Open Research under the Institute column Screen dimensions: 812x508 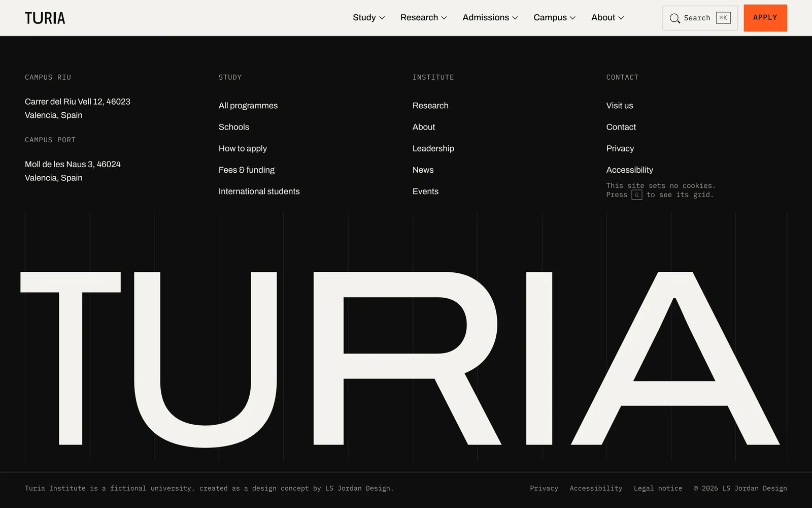(x=430, y=106)
